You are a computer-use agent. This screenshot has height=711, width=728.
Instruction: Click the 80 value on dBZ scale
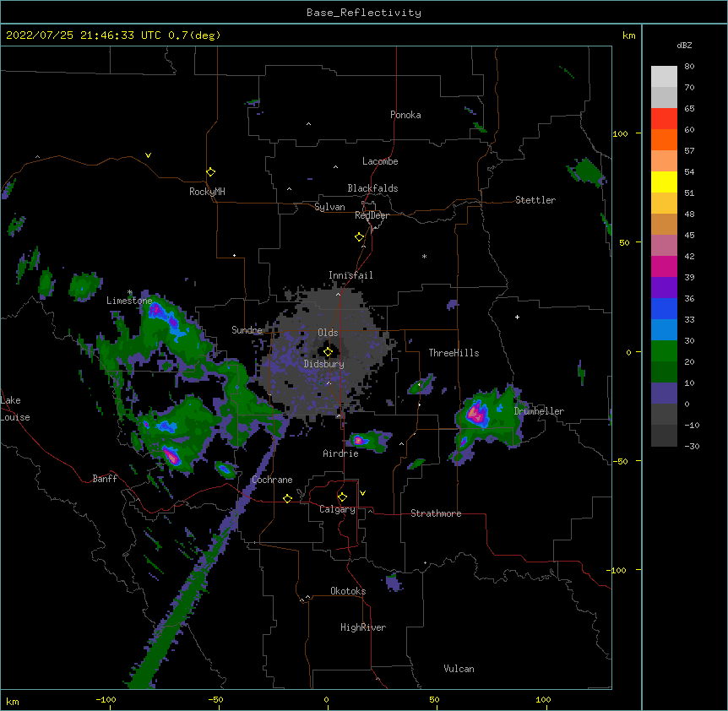pos(689,67)
